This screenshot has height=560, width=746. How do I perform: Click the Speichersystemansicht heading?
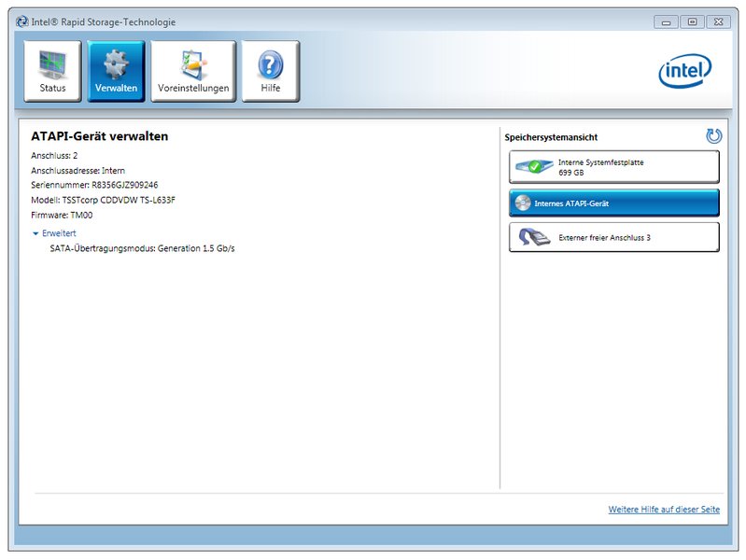click(551, 137)
